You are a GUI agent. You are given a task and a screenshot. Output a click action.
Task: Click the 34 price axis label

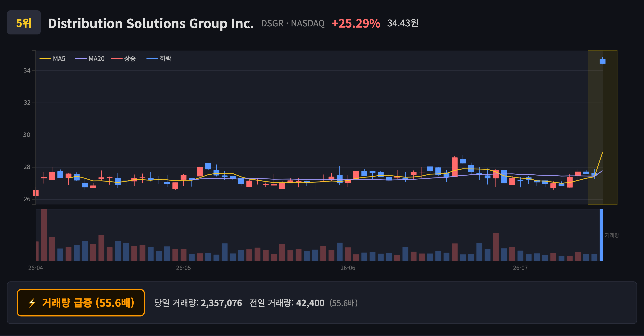[x=27, y=71]
